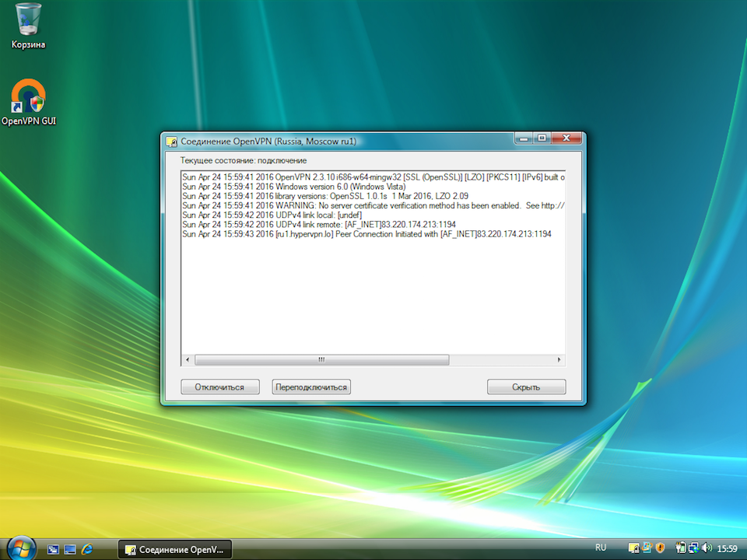
Task: Select the OpenVPN GUI desktop shortcut
Action: pyautogui.click(x=28, y=103)
